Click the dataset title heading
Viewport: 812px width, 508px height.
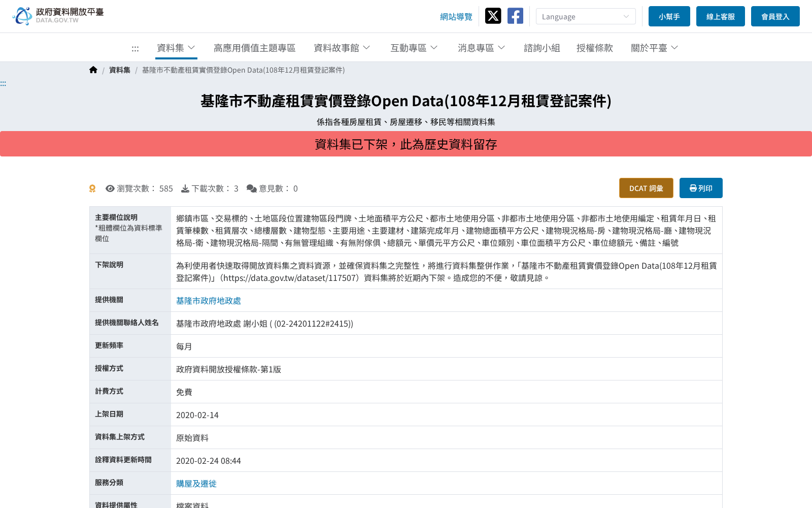tap(406, 101)
